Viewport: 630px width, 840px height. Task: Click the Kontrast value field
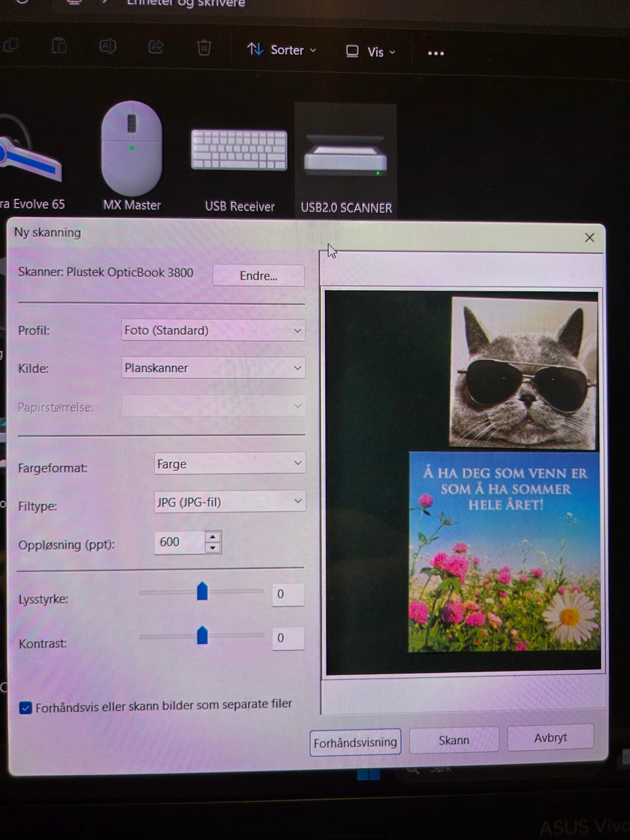tap(288, 638)
